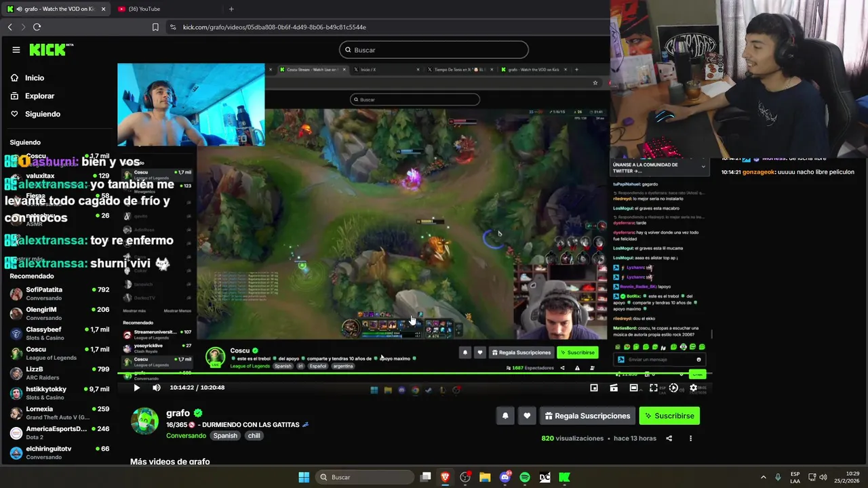Viewport: 868px width, 488px height.
Task: Open Discord from taskbar
Action: 505,477
